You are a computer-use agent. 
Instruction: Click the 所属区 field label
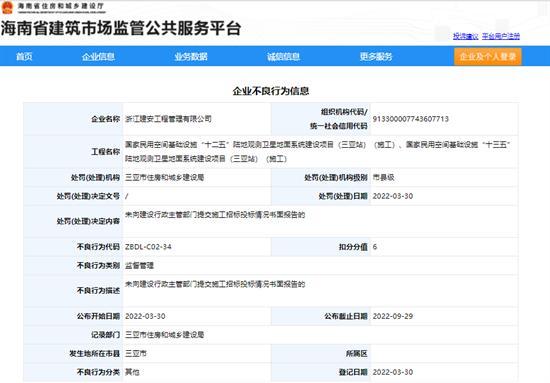pos(357,354)
